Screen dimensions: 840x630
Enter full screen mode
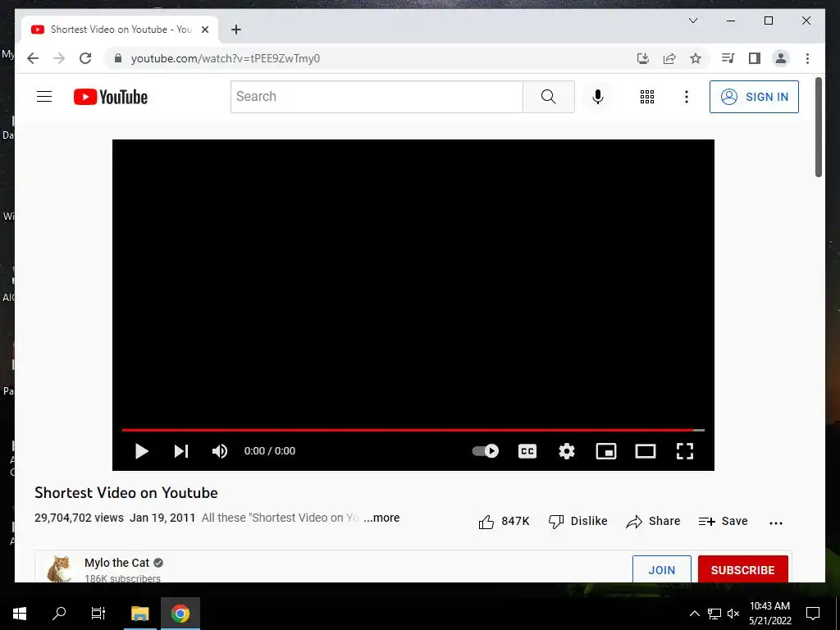click(x=685, y=451)
